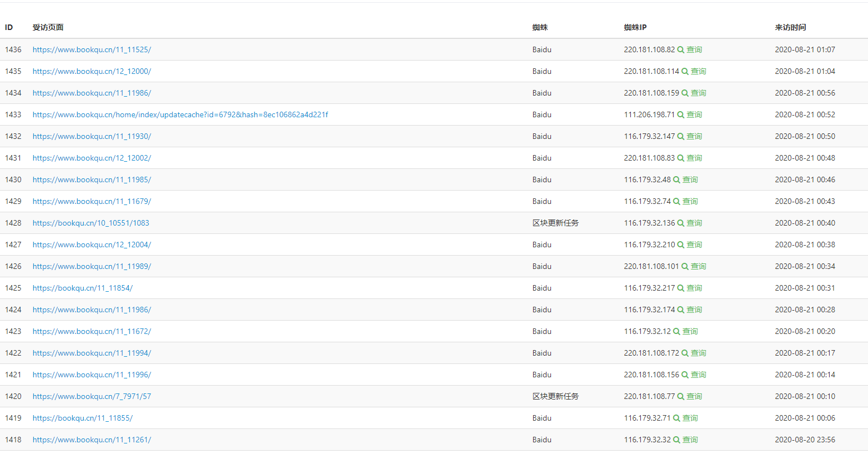Select the 区块更新任务 cell in row 1428

(x=555, y=223)
